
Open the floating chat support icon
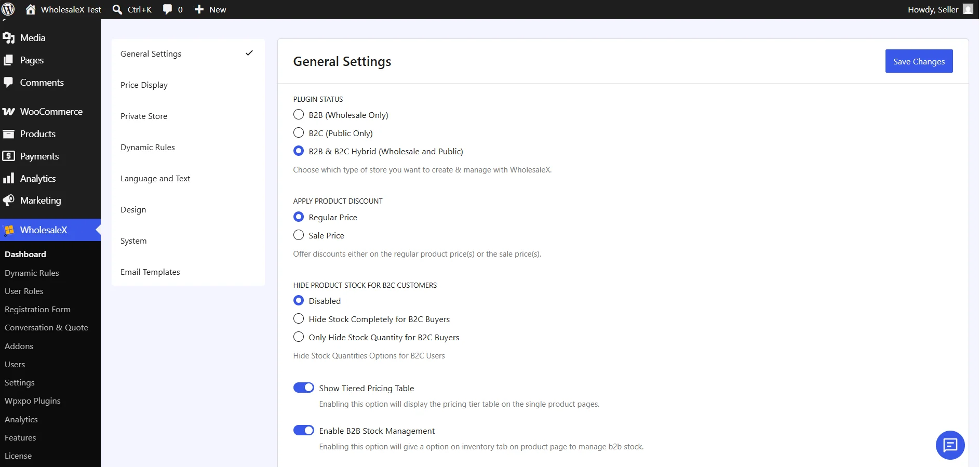coord(950,445)
